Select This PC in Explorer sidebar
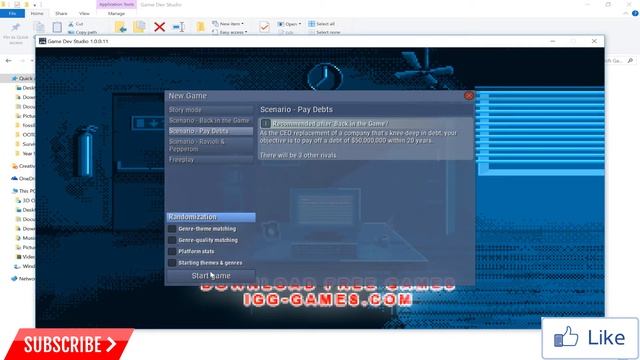This screenshot has height=360, width=640. click(23, 191)
